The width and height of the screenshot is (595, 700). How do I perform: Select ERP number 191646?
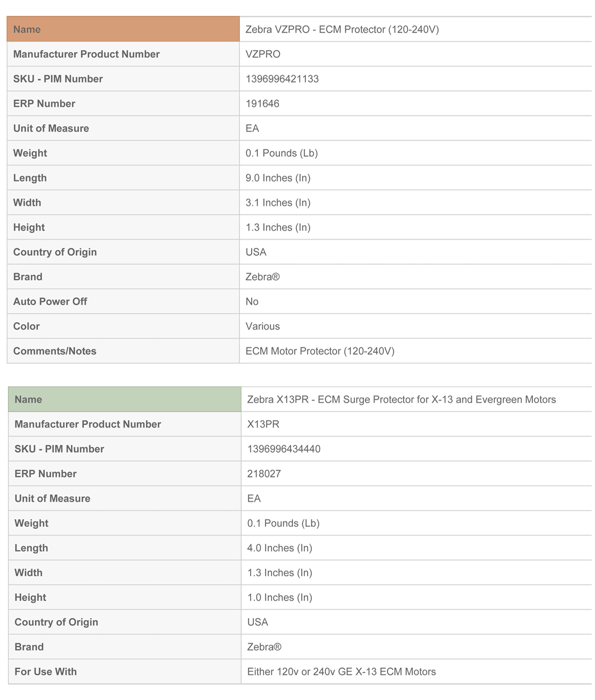tap(263, 104)
